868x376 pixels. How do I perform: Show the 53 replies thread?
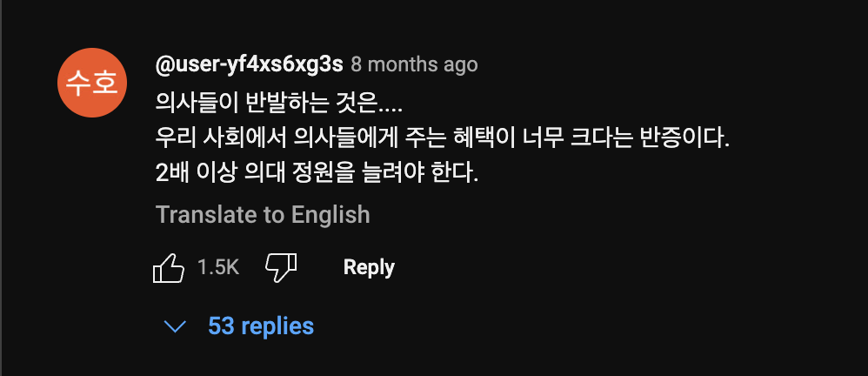261,326
